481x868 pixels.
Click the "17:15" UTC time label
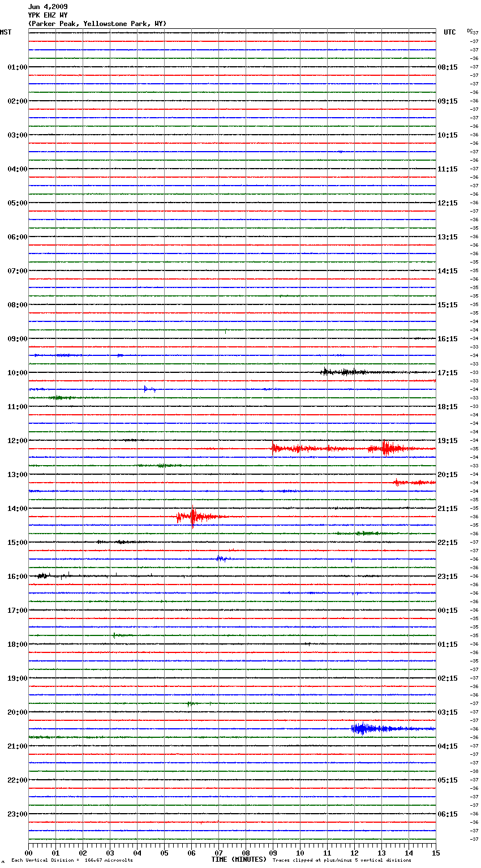[448, 373]
